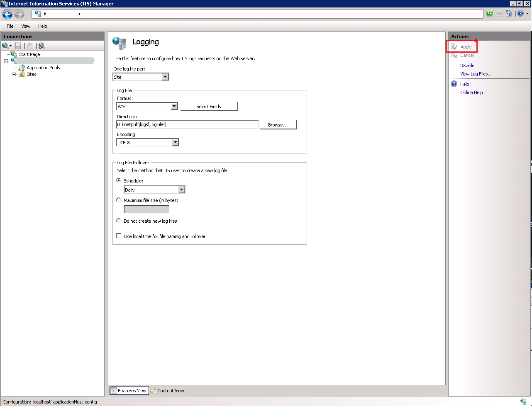This screenshot has height=406, width=532.
Task: Click the Start Page tree icon
Action: 14,54
